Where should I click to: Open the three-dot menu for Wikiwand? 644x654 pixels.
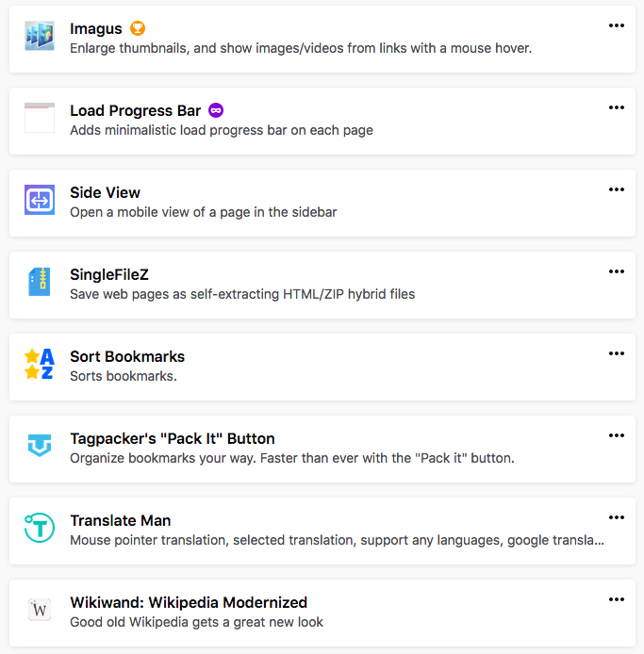click(x=617, y=600)
